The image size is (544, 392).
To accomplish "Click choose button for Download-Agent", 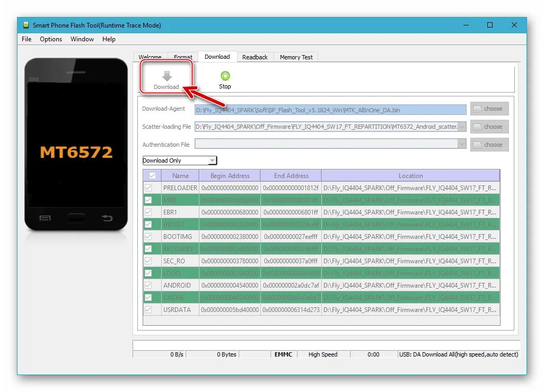I will [x=489, y=109].
